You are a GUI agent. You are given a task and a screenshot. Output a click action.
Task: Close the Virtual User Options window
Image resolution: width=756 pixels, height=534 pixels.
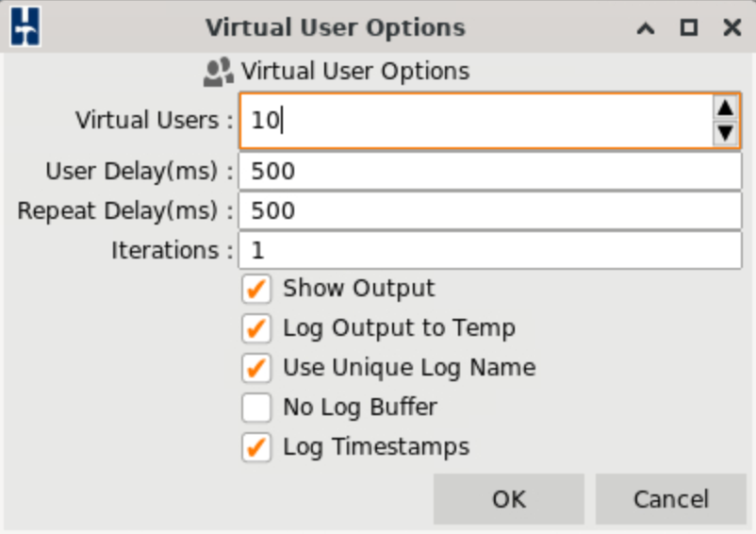(731, 27)
